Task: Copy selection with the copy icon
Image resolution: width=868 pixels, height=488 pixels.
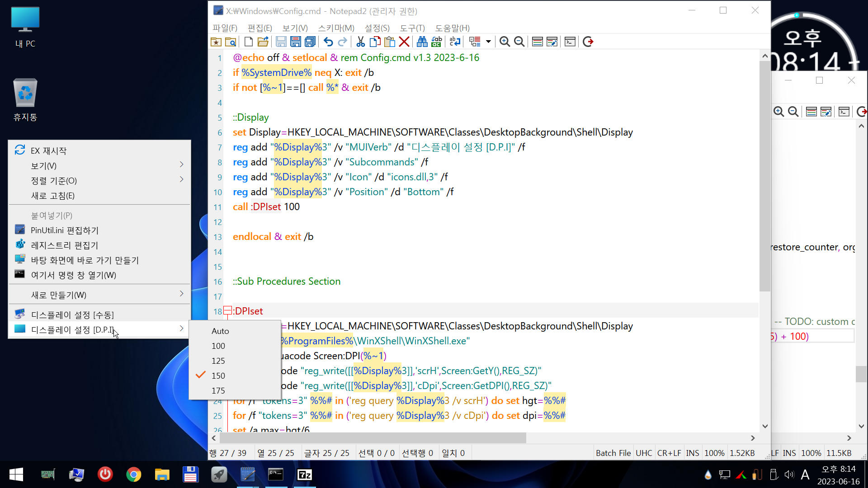Action: [375, 42]
